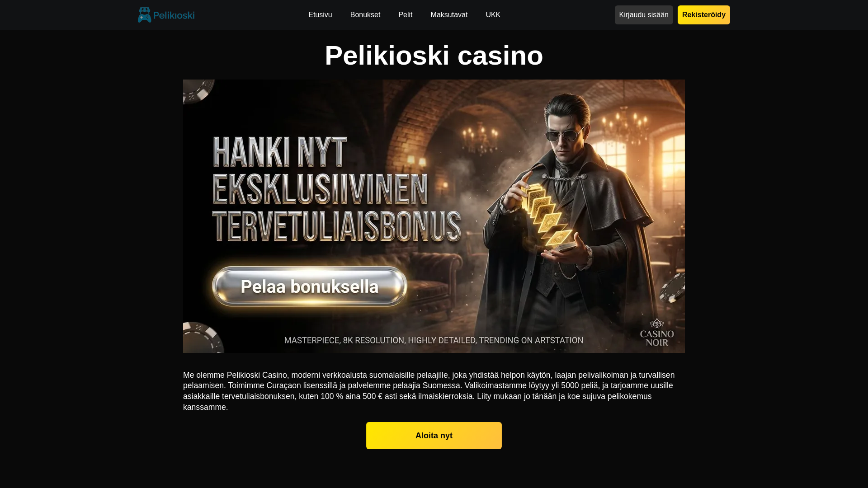The image size is (868, 488).
Task: Open the UKK page from the header
Action: pyautogui.click(x=493, y=15)
